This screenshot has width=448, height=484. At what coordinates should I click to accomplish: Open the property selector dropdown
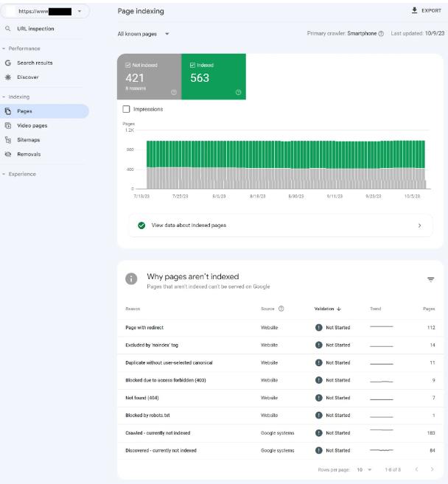click(x=45, y=12)
